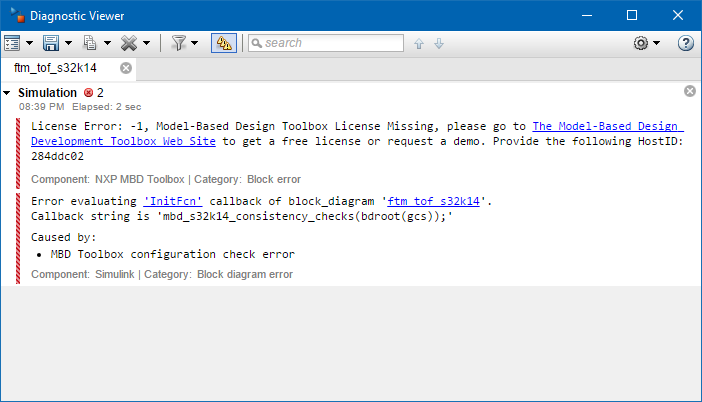702x402 pixels.
Task: Click the clear diagnostics X icon
Action: click(x=129, y=43)
